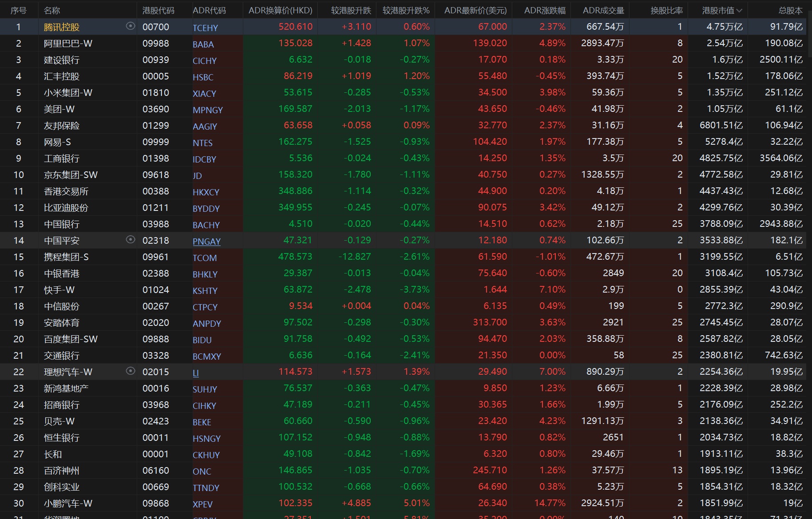Open the LI ADR code link
The width and height of the screenshot is (812, 519).
[196, 373]
